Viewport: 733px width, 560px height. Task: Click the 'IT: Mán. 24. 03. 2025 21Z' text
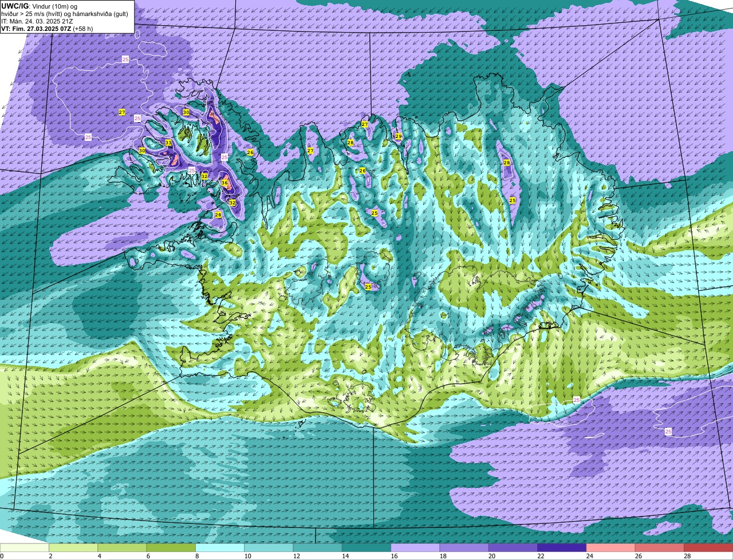point(37,21)
